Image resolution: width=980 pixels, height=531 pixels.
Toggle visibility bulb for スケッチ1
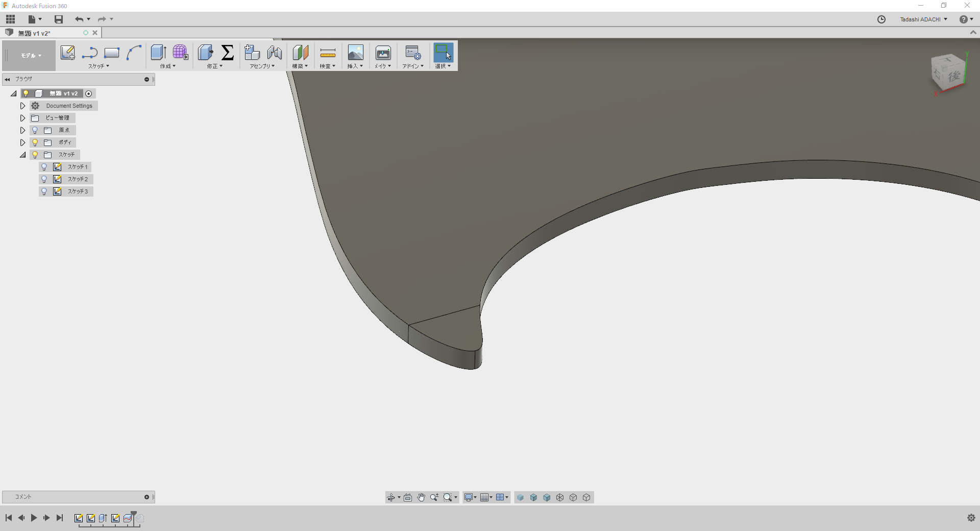pos(44,167)
